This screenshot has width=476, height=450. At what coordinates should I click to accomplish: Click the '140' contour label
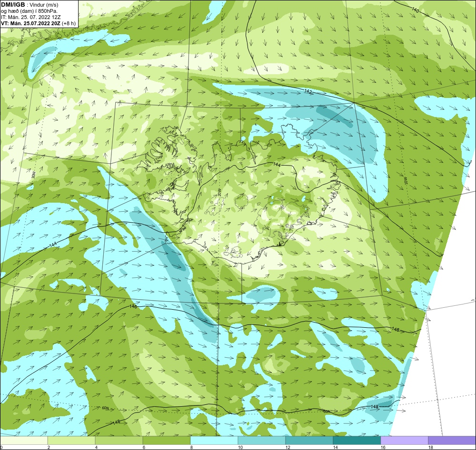(x=415, y=10)
